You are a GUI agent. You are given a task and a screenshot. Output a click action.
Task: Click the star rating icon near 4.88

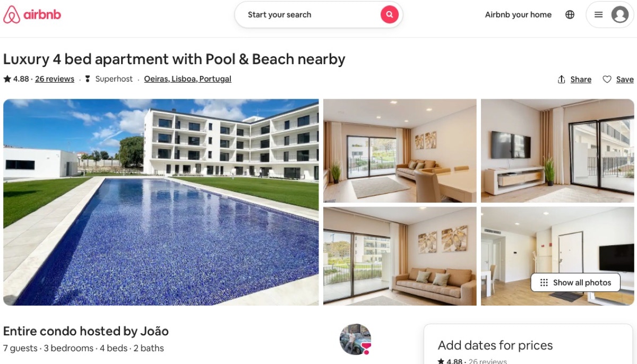point(7,79)
